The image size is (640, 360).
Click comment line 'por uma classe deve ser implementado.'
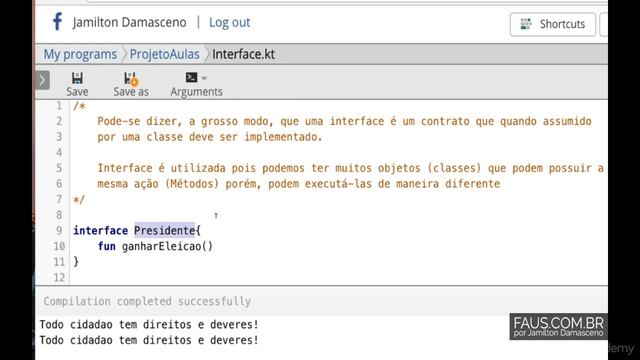(x=210, y=137)
